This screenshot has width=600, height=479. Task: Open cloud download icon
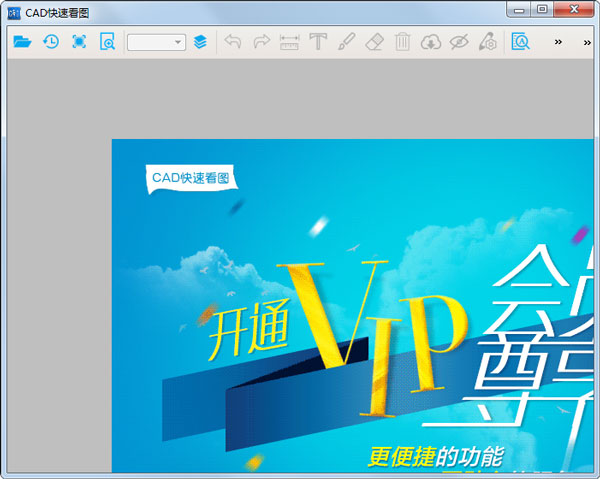click(x=431, y=42)
